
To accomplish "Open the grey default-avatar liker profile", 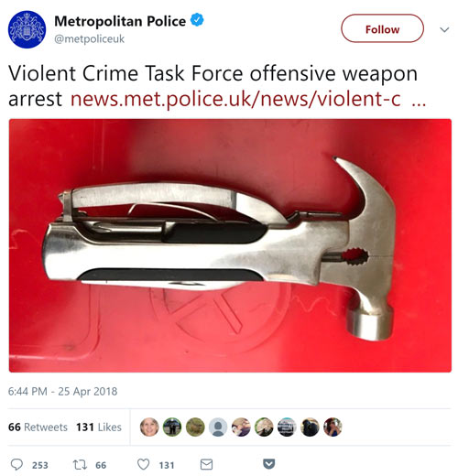I will point(218,427).
